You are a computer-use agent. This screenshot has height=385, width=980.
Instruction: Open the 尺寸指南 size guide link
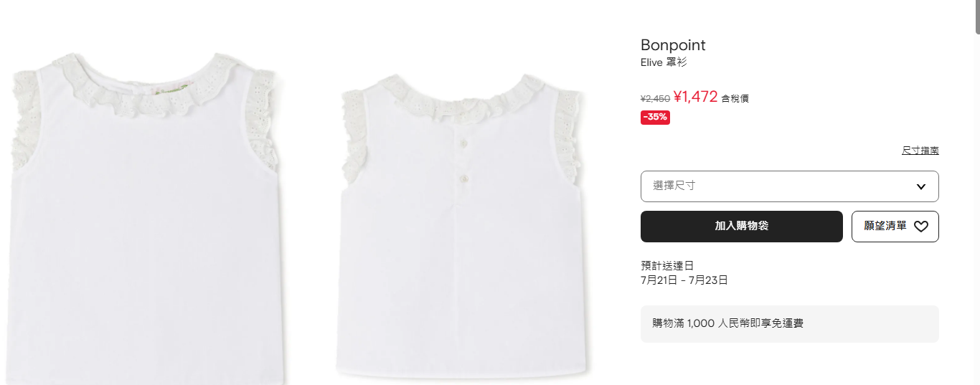click(x=920, y=151)
